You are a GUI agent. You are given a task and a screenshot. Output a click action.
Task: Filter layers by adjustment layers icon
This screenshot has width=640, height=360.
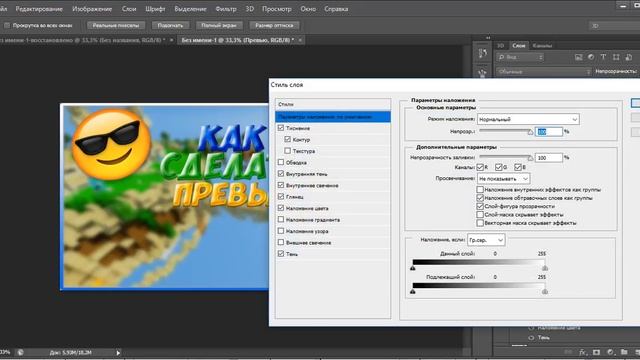591,57
